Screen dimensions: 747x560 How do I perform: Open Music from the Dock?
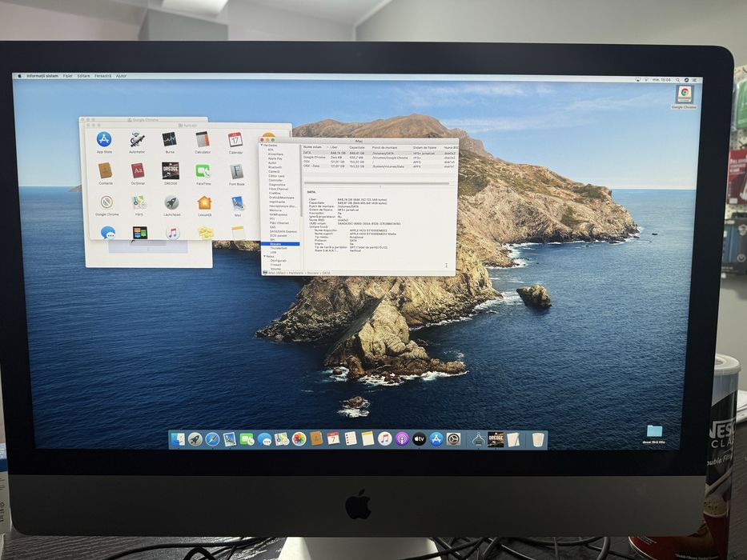384,438
